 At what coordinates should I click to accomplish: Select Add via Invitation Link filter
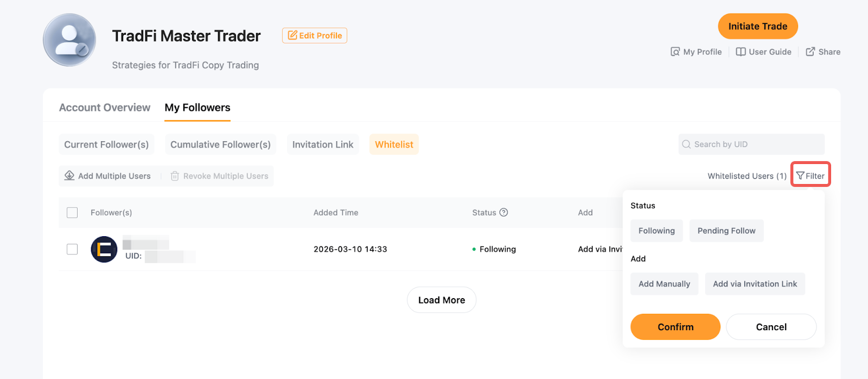pyautogui.click(x=755, y=284)
